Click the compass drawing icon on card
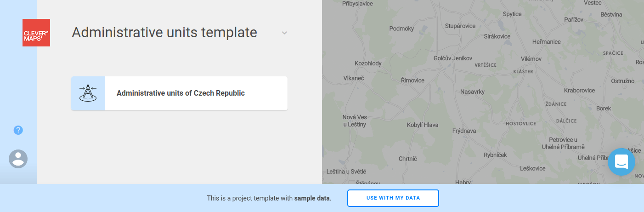 88,93
